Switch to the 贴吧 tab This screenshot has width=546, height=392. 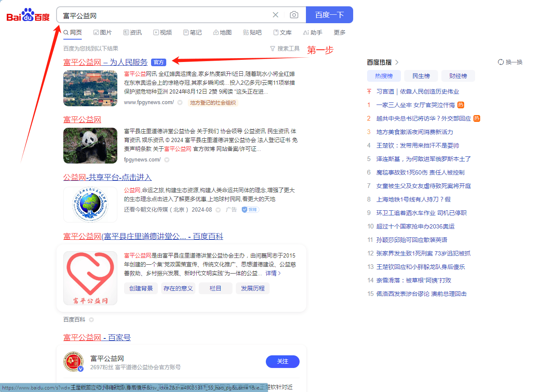click(x=252, y=32)
